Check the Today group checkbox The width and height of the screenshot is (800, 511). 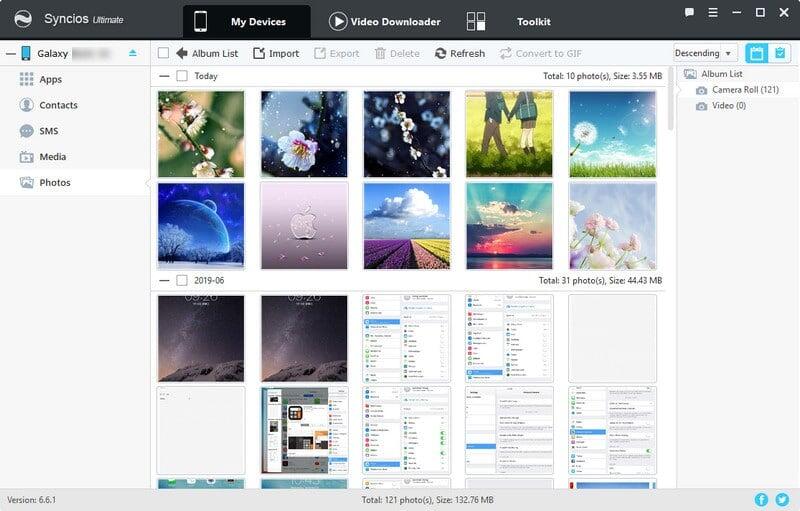pyautogui.click(x=182, y=76)
